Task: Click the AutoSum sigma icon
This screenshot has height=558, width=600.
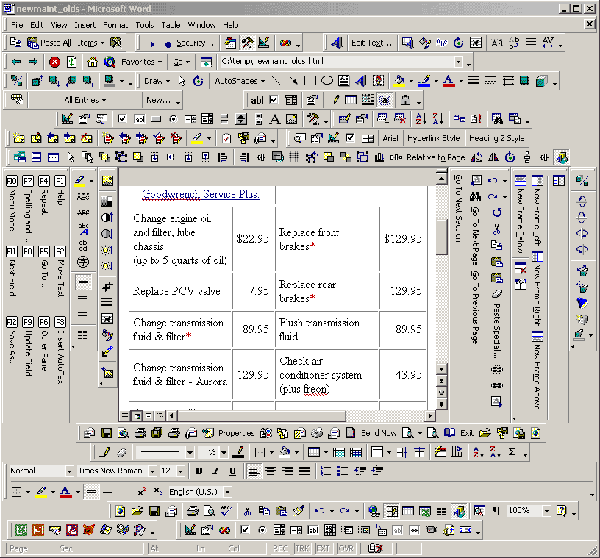Action: tap(512, 452)
